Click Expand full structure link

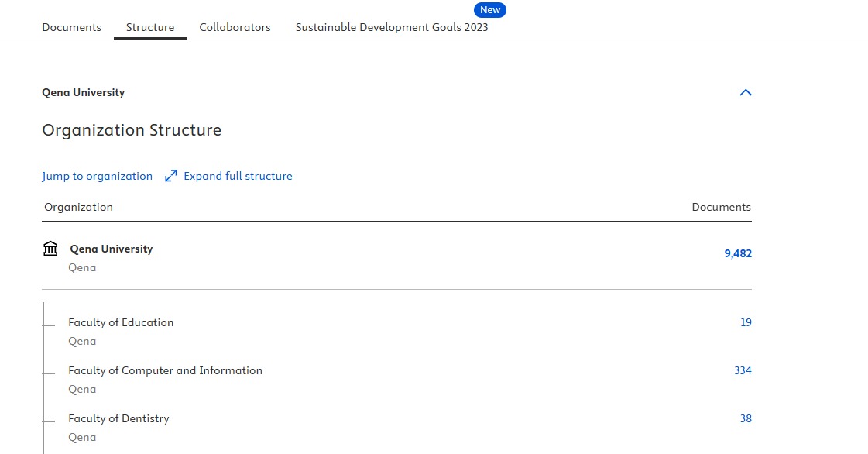click(238, 176)
